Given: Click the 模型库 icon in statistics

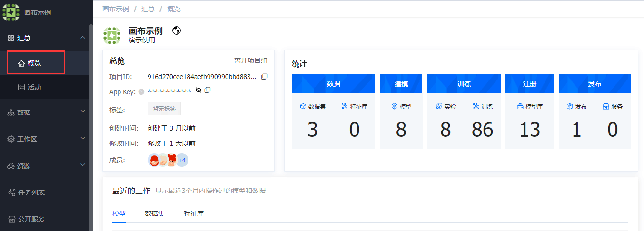Looking at the screenshot, I should [520, 106].
